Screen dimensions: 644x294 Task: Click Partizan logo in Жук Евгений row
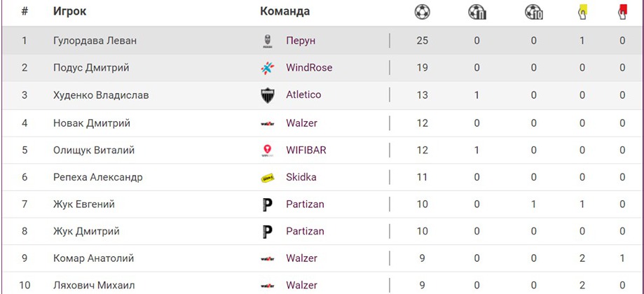268,204
